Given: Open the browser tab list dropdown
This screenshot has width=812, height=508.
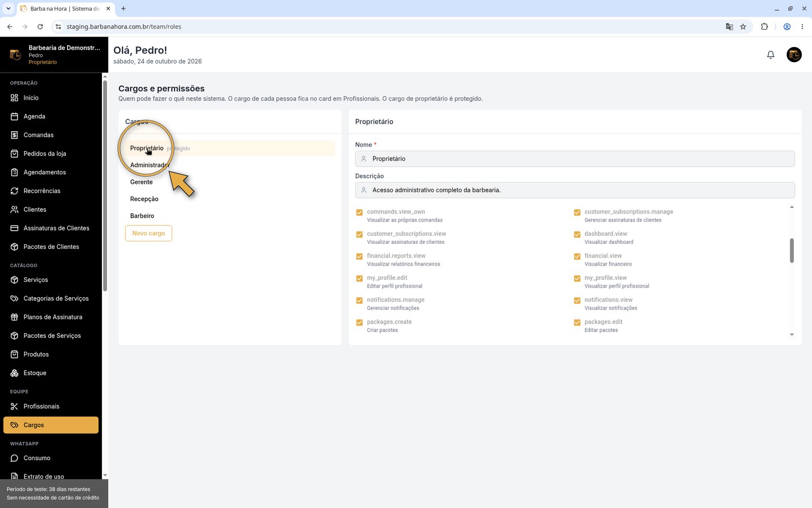Looking at the screenshot, I should 8,9.
